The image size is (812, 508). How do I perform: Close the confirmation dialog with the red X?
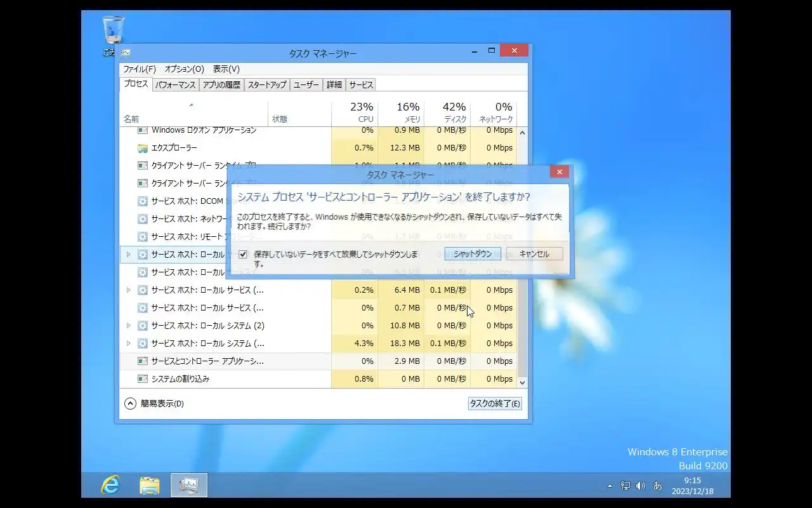click(559, 172)
